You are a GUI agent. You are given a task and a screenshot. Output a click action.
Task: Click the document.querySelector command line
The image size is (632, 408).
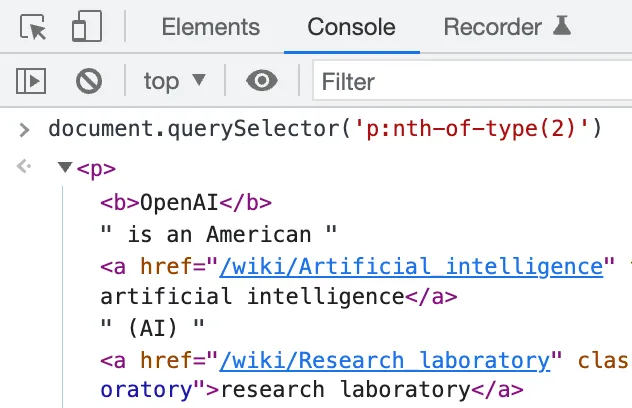(x=325, y=129)
